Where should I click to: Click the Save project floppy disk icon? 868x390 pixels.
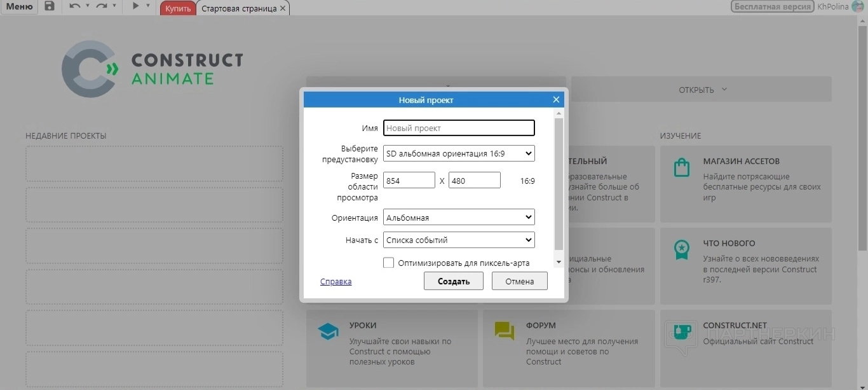coord(49,7)
